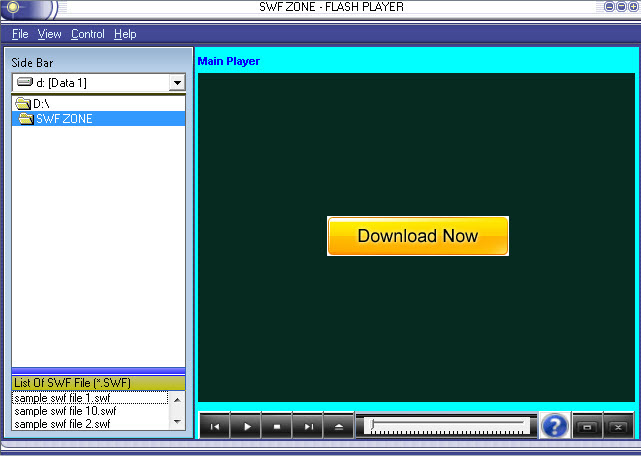Open the Help menu
This screenshot has width=641, height=456.
point(125,34)
